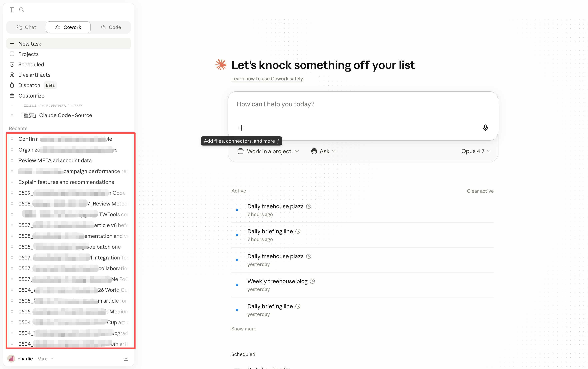The image size is (588, 369).
Task: Open Dispatch Beta
Action: pos(69,85)
